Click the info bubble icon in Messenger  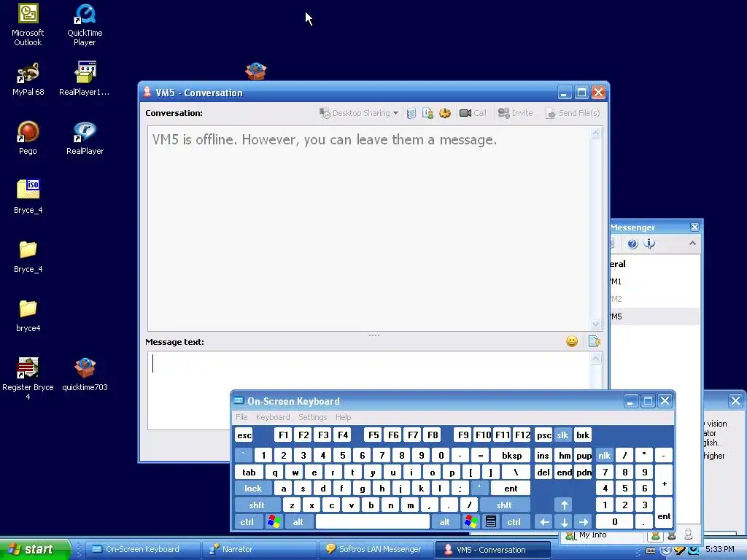[x=649, y=244]
